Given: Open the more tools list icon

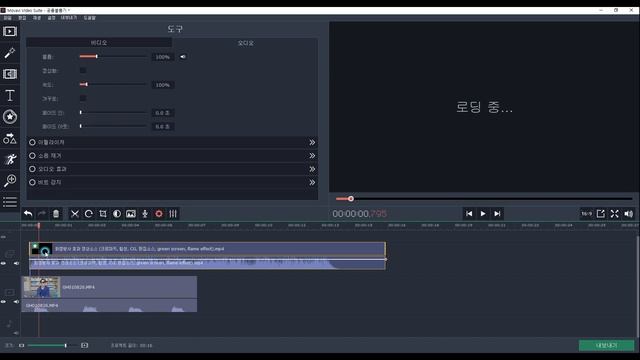Looking at the screenshot, I should point(10,202).
